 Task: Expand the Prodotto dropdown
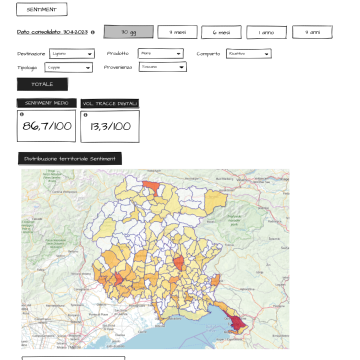(x=161, y=53)
